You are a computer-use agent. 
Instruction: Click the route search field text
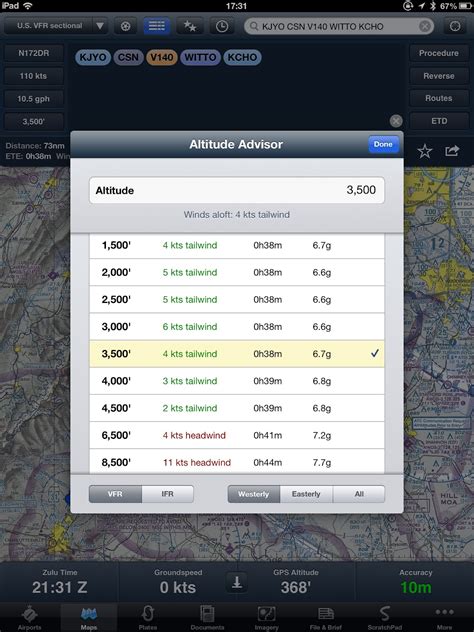(322, 27)
